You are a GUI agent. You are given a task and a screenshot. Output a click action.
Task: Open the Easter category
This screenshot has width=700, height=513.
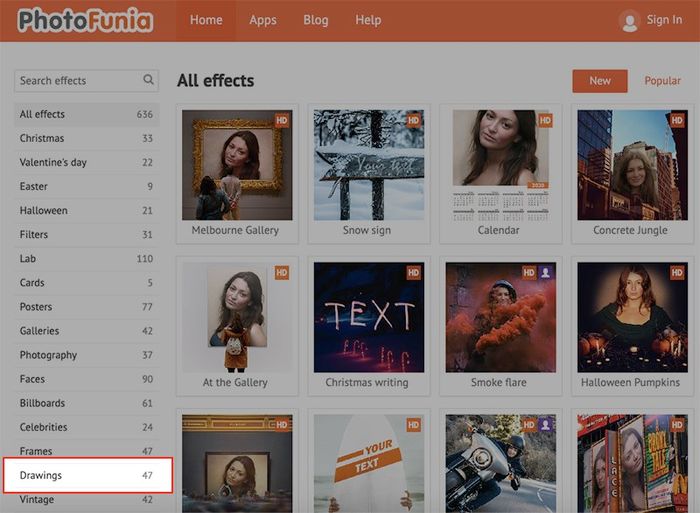click(87, 187)
